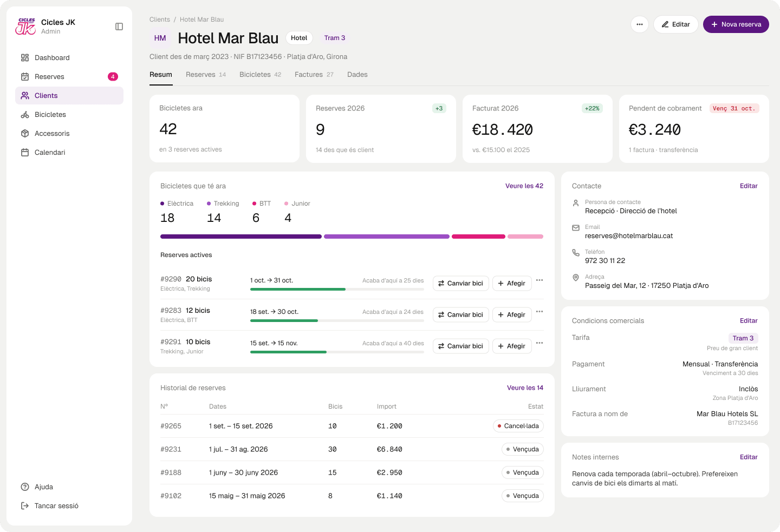Click the pink BTT bar segment
This screenshot has width=780, height=532.
click(x=478, y=237)
